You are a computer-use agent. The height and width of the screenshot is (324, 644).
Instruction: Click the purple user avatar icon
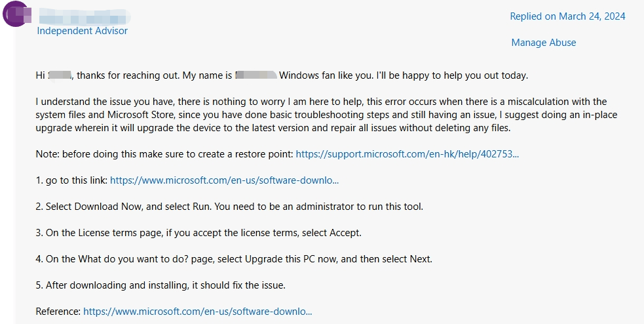pos(16,14)
